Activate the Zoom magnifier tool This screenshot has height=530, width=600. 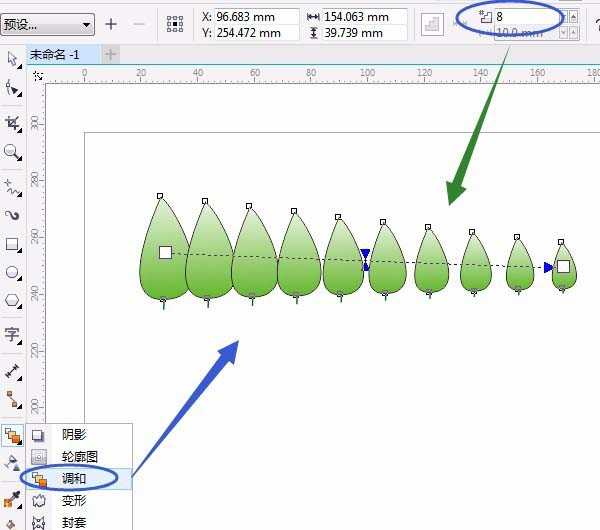(x=12, y=152)
